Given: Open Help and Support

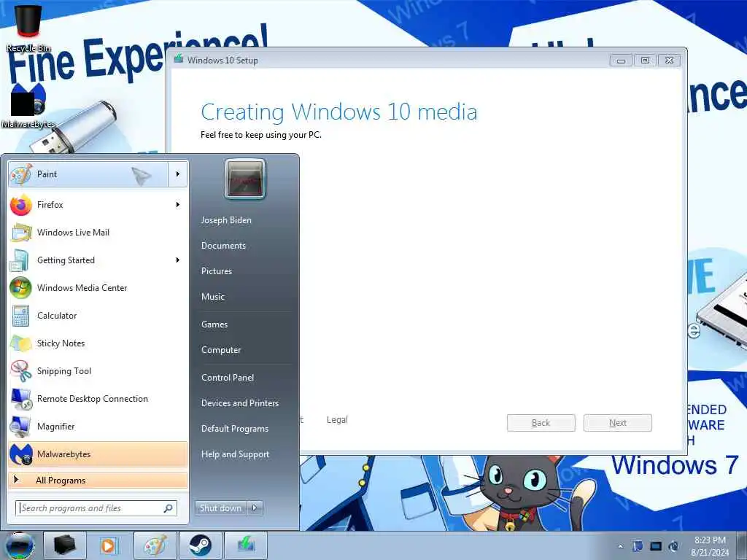Looking at the screenshot, I should pyautogui.click(x=236, y=454).
